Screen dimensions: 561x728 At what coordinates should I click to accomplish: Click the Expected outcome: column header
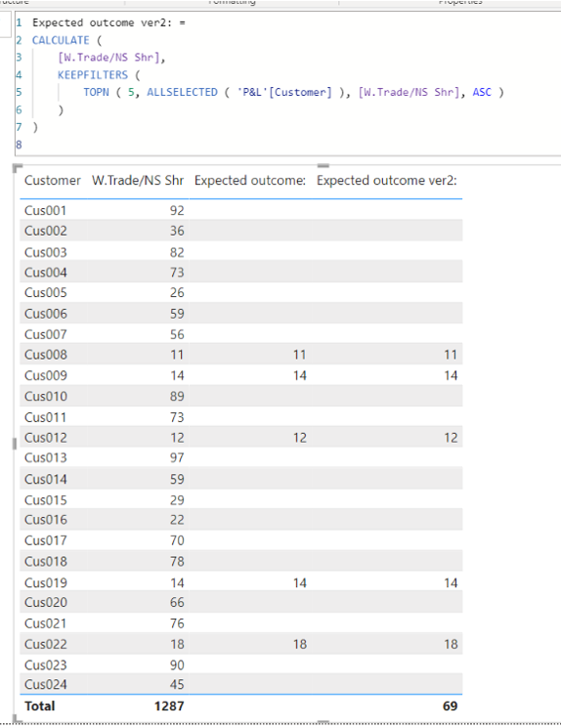pos(250,181)
